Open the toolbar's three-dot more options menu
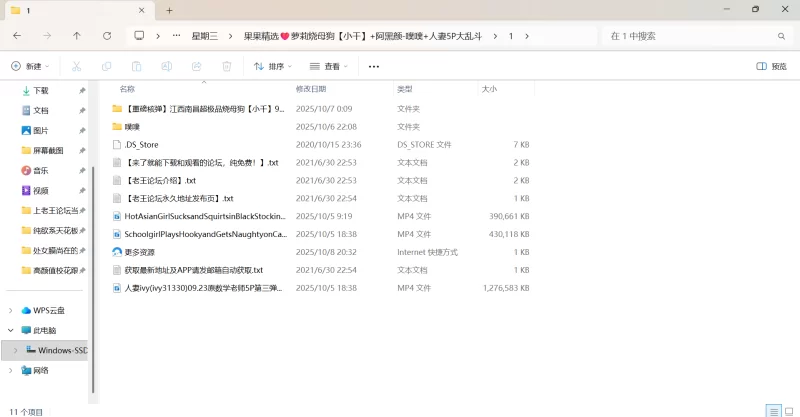This screenshot has width=800, height=417. point(374,66)
